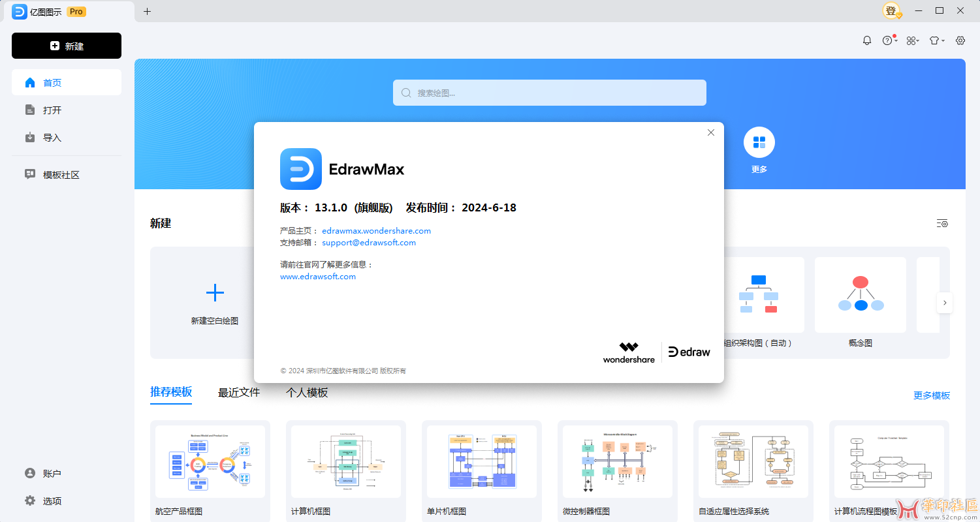Open the notifications bell icon
The width and height of the screenshot is (980, 522).
coord(866,40)
